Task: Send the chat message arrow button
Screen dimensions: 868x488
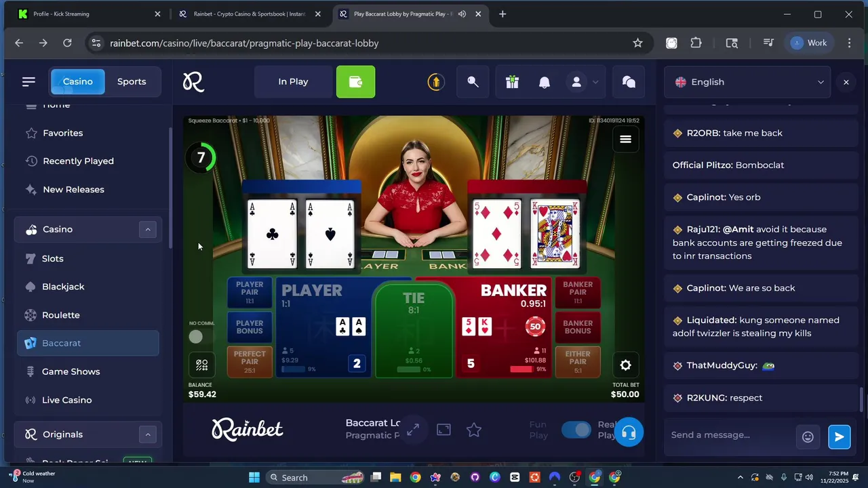Action: pos(839,436)
